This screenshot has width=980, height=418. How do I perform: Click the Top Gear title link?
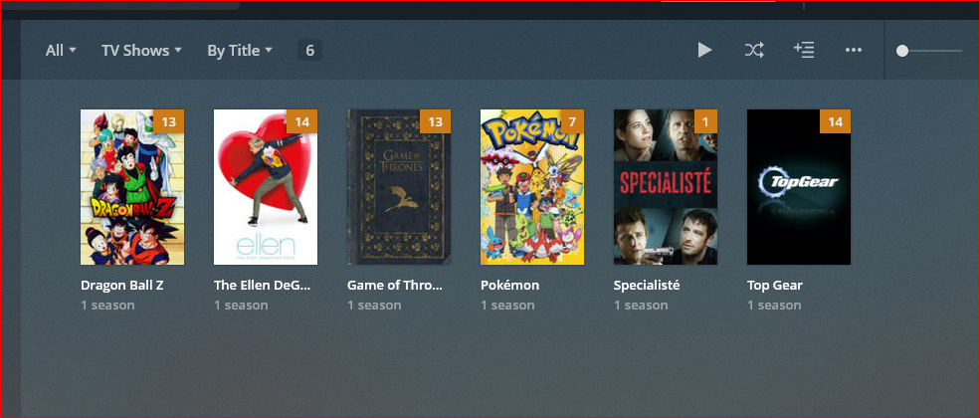(x=774, y=285)
